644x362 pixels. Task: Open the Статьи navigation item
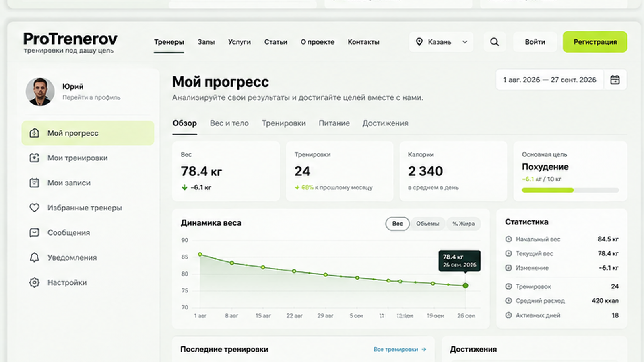pyautogui.click(x=276, y=42)
